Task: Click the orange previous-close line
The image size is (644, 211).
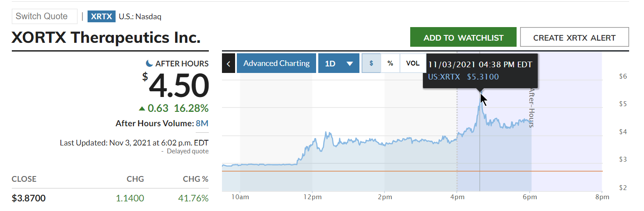Action: click(350, 171)
